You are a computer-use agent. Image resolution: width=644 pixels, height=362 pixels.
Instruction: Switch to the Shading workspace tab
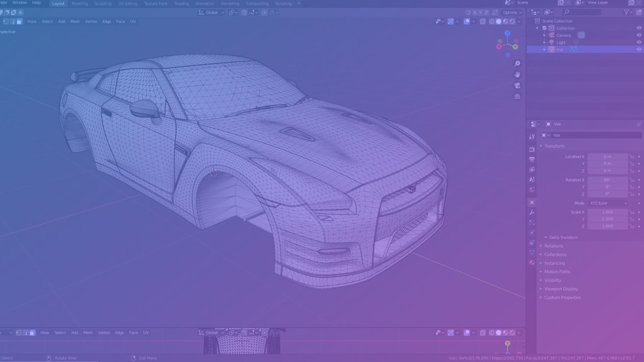click(x=181, y=4)
